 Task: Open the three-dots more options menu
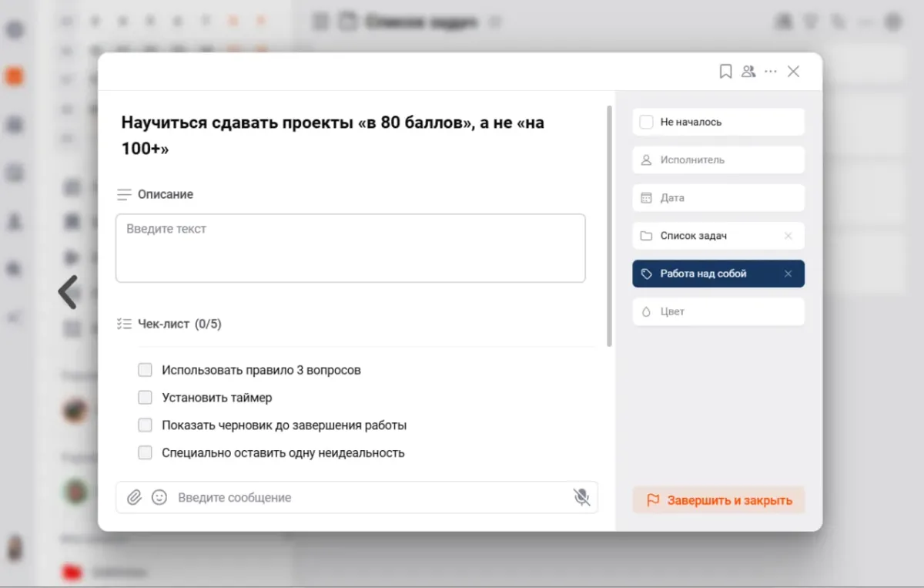pos(771,72)
